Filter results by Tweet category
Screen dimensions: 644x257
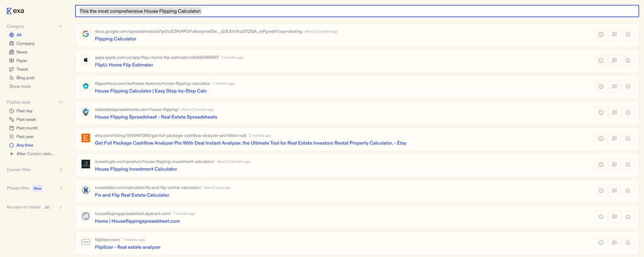click(19, 69)
